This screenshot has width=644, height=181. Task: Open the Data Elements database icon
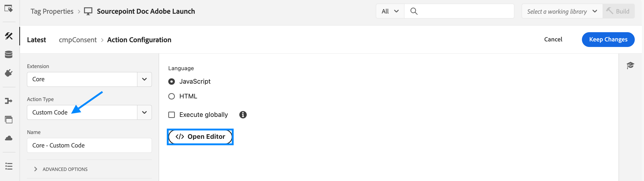pyautogui.click(x=9, y=54)
